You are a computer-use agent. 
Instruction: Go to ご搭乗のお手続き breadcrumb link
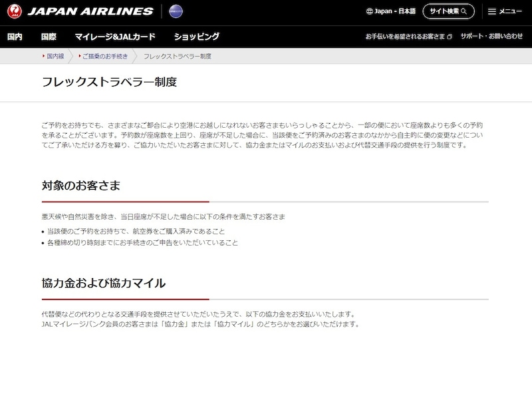105,57
